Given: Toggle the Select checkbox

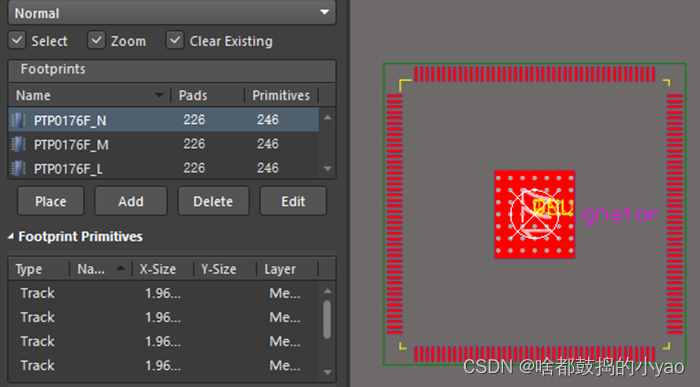Looking at the screenshot, I should coord(17,40).
